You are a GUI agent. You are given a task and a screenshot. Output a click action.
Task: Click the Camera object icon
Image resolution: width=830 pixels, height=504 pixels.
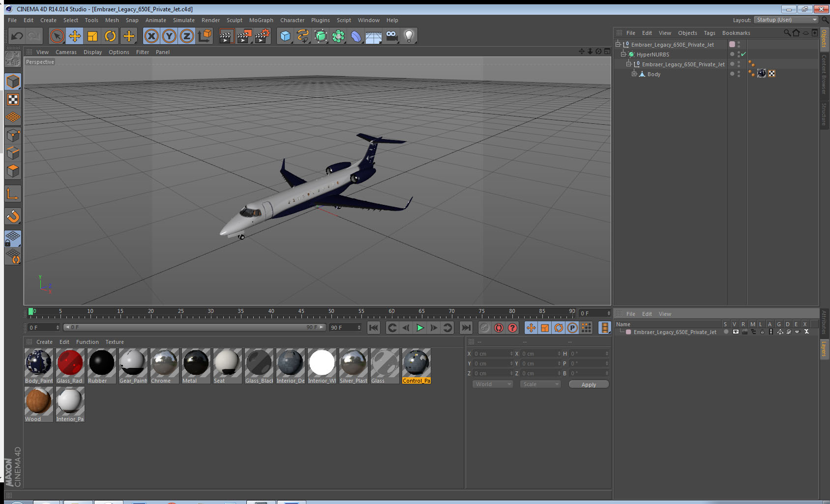point(391,36)
